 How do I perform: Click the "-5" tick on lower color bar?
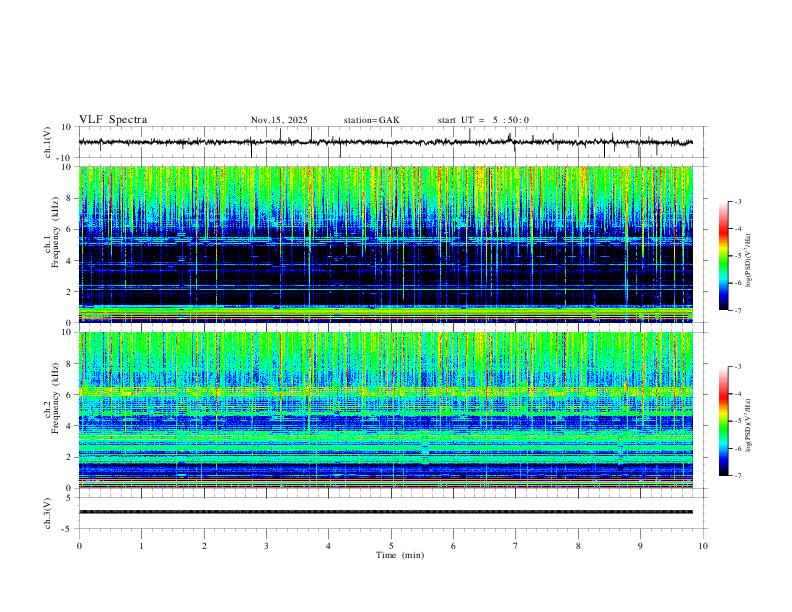737,421
